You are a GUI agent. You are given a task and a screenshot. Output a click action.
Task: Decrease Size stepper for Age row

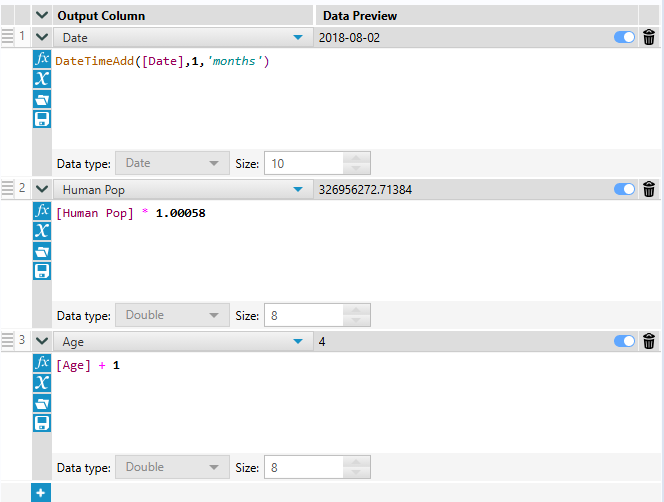tap(356, 473)
